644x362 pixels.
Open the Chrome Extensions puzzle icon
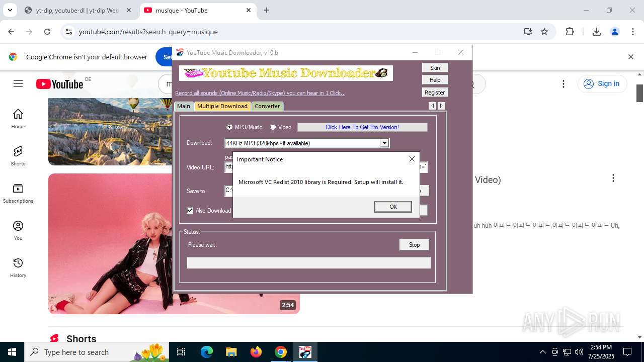pos(570,32)
